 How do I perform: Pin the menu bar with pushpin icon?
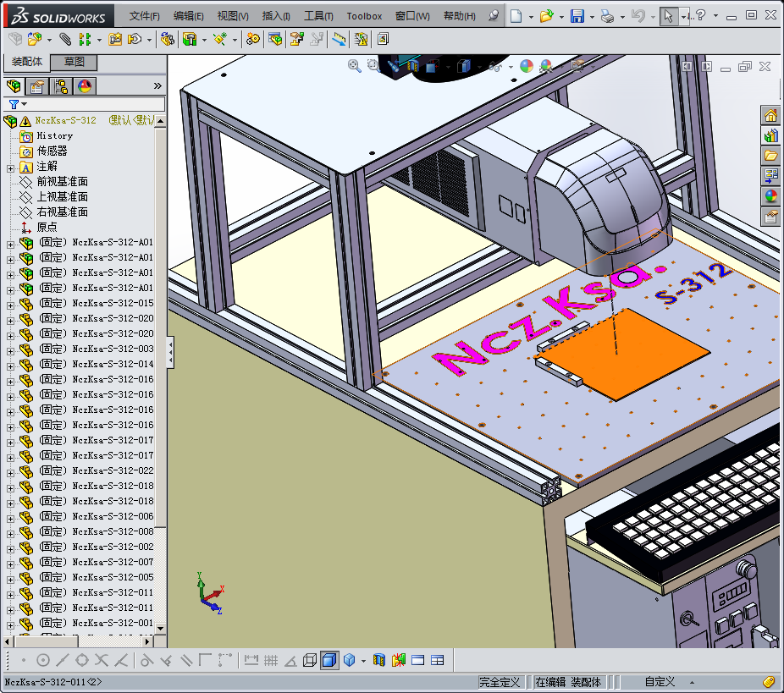pos(493,15)
